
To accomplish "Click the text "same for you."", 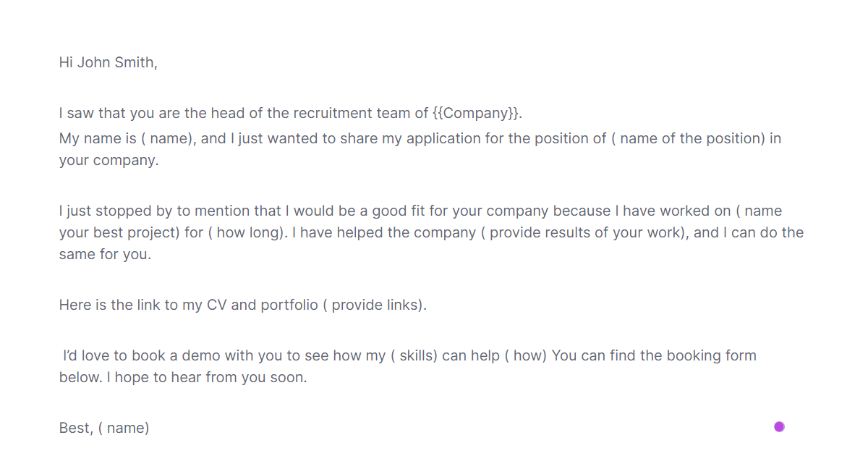I will pyautogui.click(x=105, y=254).
